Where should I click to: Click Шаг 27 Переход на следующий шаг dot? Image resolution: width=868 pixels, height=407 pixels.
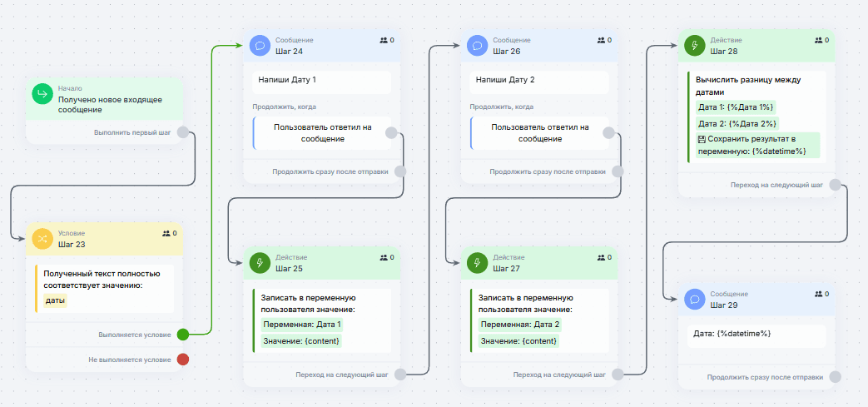(x=618, y=375)
